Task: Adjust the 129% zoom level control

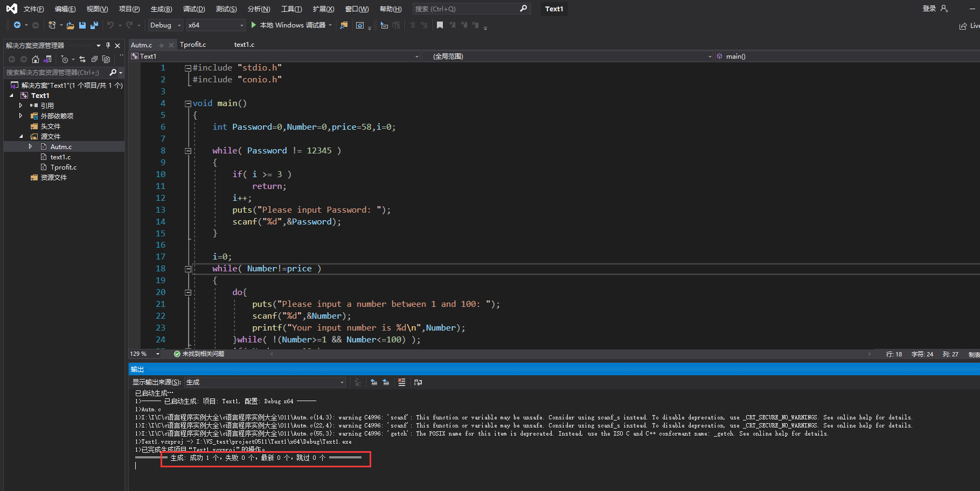Action: pyautogui.click(x=143, y=354)
